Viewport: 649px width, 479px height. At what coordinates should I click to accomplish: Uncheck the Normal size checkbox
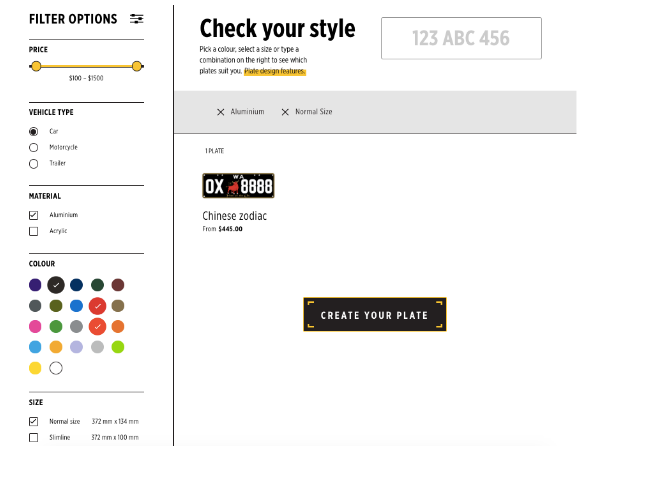pos(34,421)
